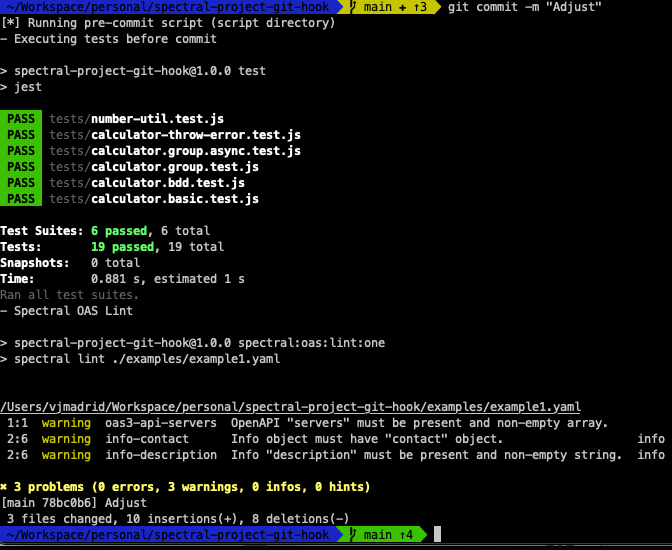Image resolution: width=672 pixels, height=550 pixels.
Task: Click rule name info-contact
Action: pos(147,439)
